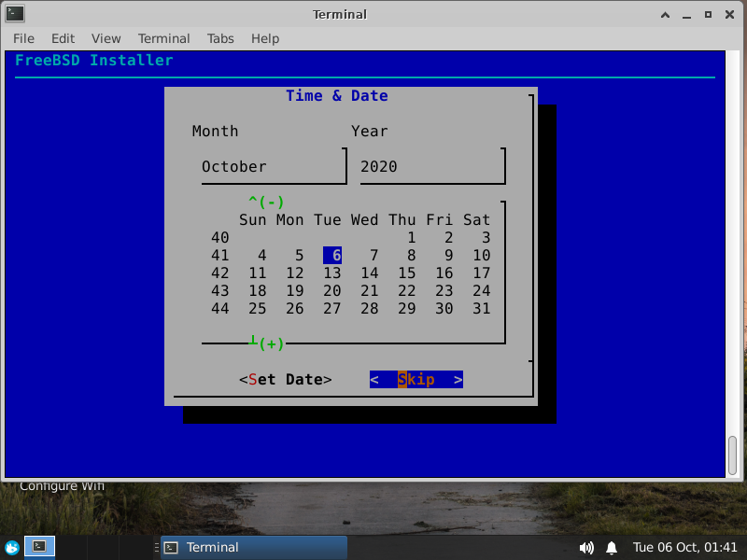The height and width of the screenshot is (560, 747).
Task: Select day 1 in the calendar
Action: (412, 238)
